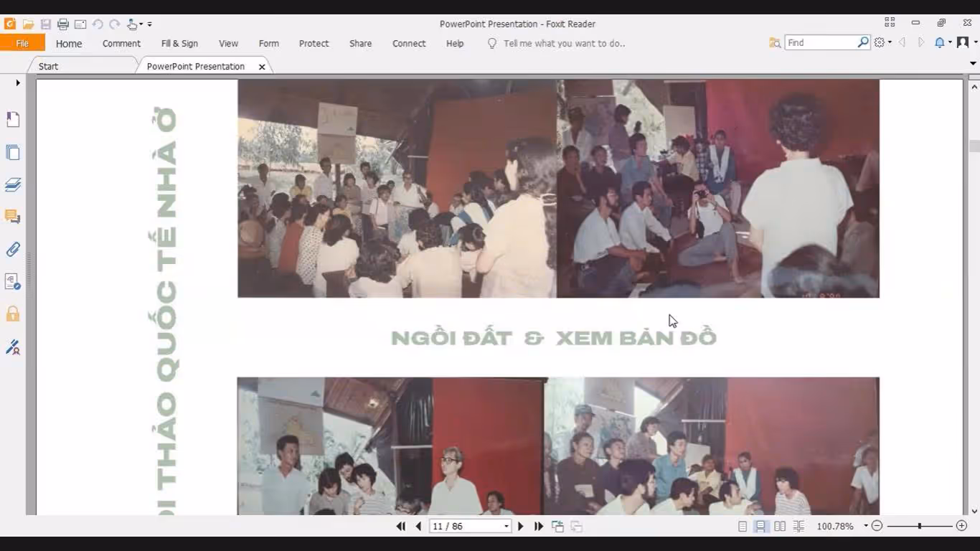
Task: Open the Attachments paperclip panel
Action: pyautogui.click(x=13, y=250)
